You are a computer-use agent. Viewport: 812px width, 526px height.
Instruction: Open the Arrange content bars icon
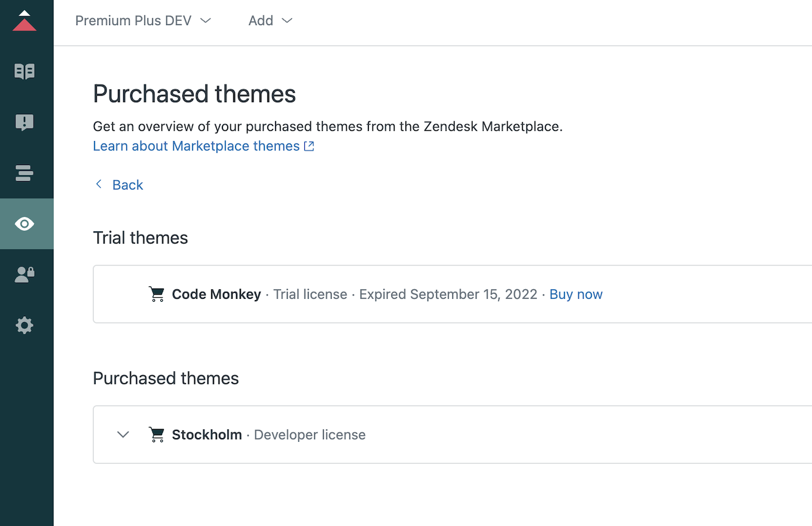(x=25, y=173)
